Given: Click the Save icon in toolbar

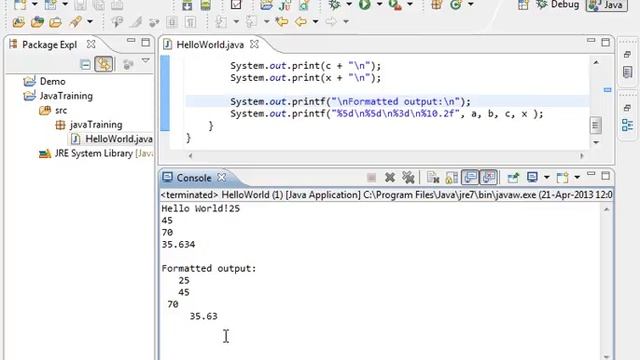Looking at the screenshot, I should 80,5.
